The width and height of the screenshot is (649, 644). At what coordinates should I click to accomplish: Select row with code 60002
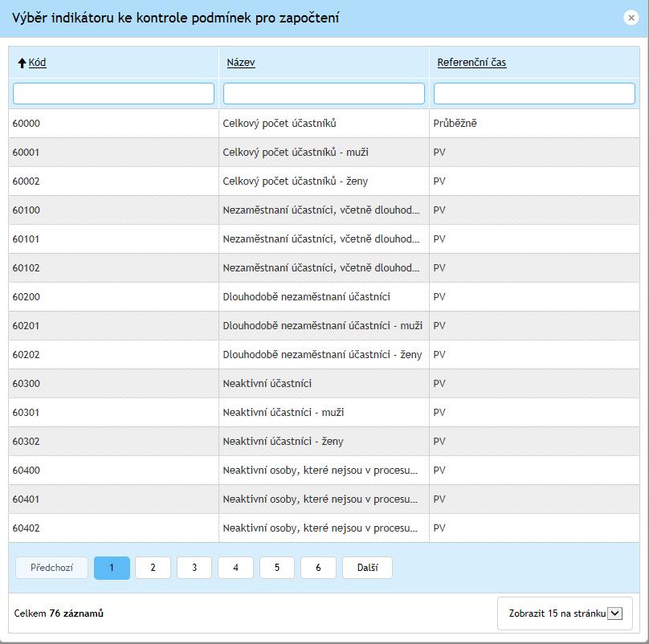[324, 181]
